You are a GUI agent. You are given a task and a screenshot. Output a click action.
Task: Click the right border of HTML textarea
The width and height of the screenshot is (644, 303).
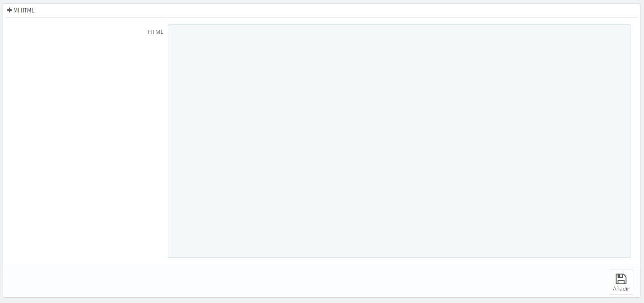[x=631, y=141]
